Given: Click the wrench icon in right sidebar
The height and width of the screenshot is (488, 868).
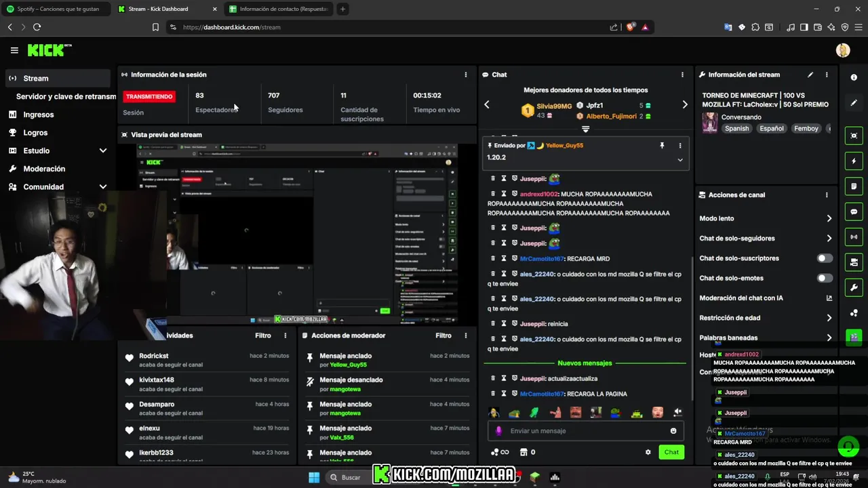Looking at the screenshot, I should click(x=854, y=287).
